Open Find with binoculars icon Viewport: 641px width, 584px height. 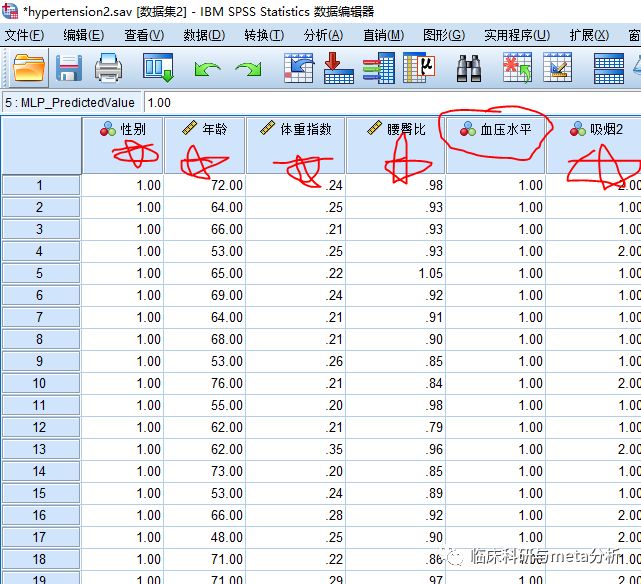[x=468, y=69]
